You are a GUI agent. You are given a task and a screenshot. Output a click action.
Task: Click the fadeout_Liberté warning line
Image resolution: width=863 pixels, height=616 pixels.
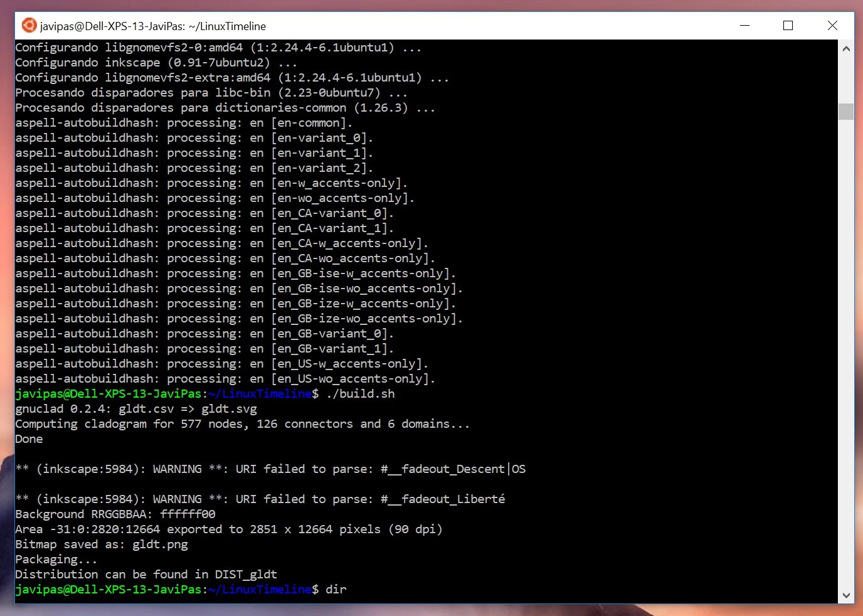260,499
